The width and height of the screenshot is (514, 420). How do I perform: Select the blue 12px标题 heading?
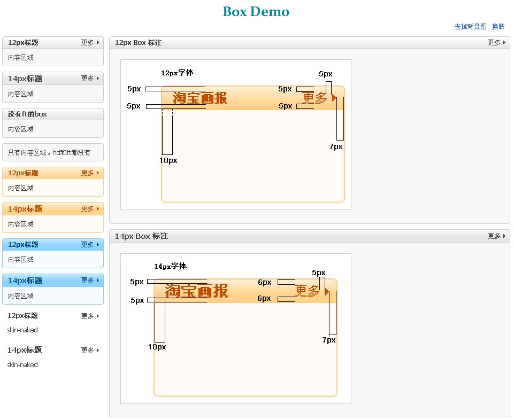pos(23,244)
